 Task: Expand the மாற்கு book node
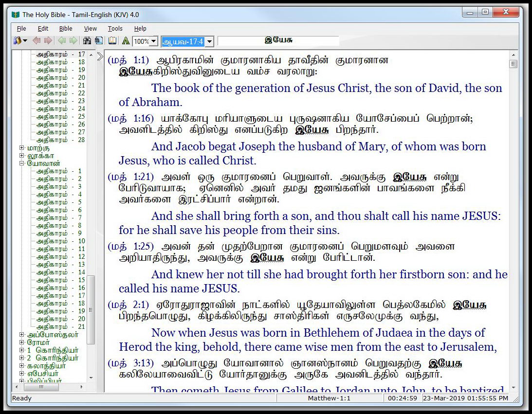pos(22,148)
